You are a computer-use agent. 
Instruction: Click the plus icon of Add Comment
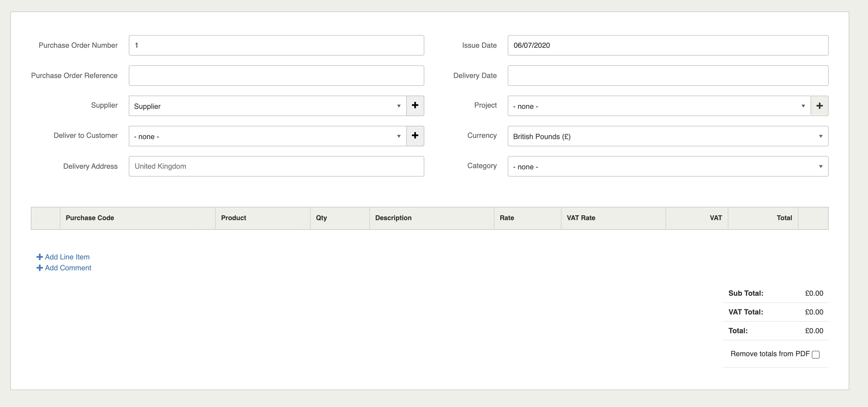(39, 268)
